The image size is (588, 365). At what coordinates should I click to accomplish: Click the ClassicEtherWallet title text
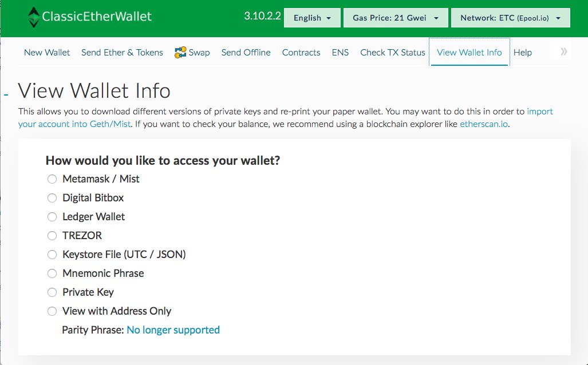coord(97,17)
